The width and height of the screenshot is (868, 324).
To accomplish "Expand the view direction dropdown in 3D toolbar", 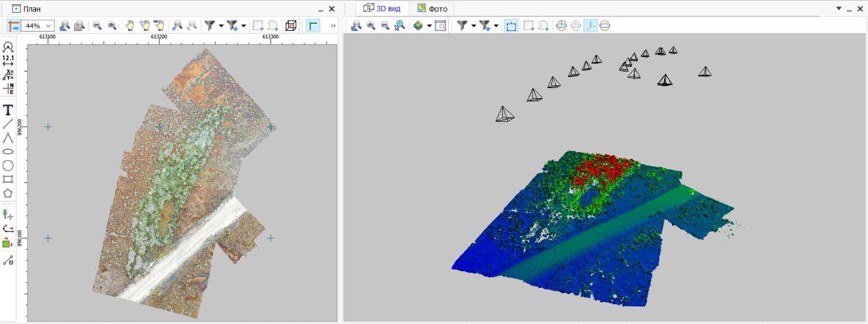I will [429, 25].
